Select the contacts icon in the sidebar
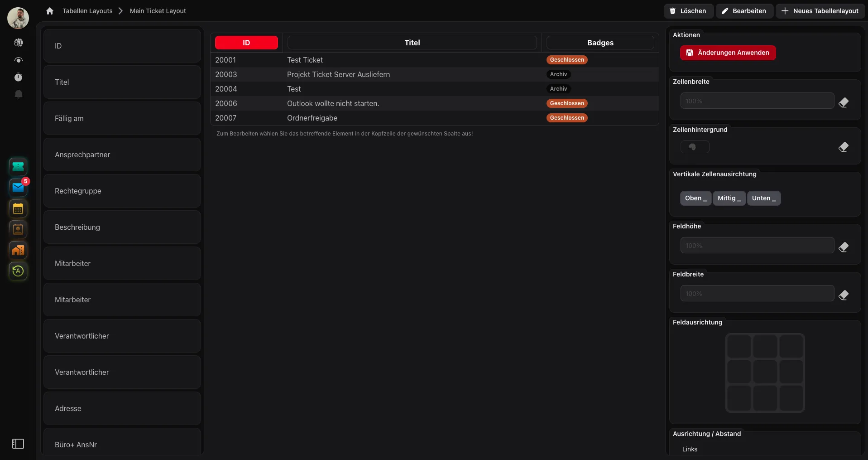This screenshot has height=460, width=868. pos(18,229)
